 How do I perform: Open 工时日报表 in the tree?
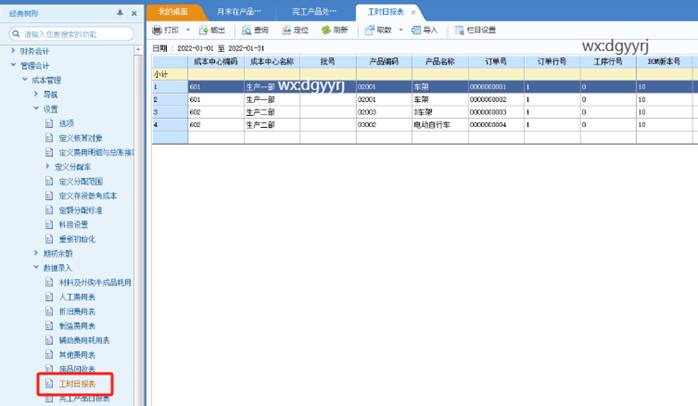coord(77,384)
